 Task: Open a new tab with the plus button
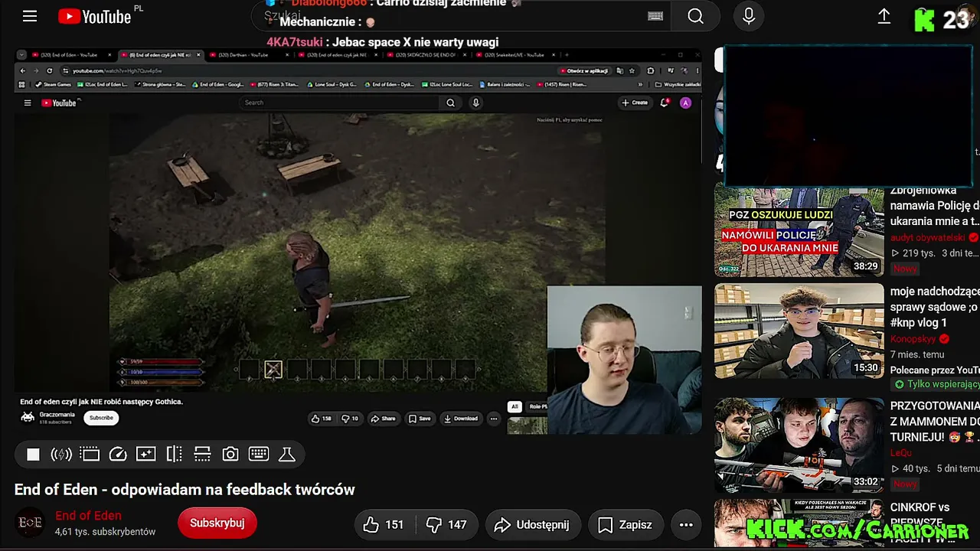point(567,55)
